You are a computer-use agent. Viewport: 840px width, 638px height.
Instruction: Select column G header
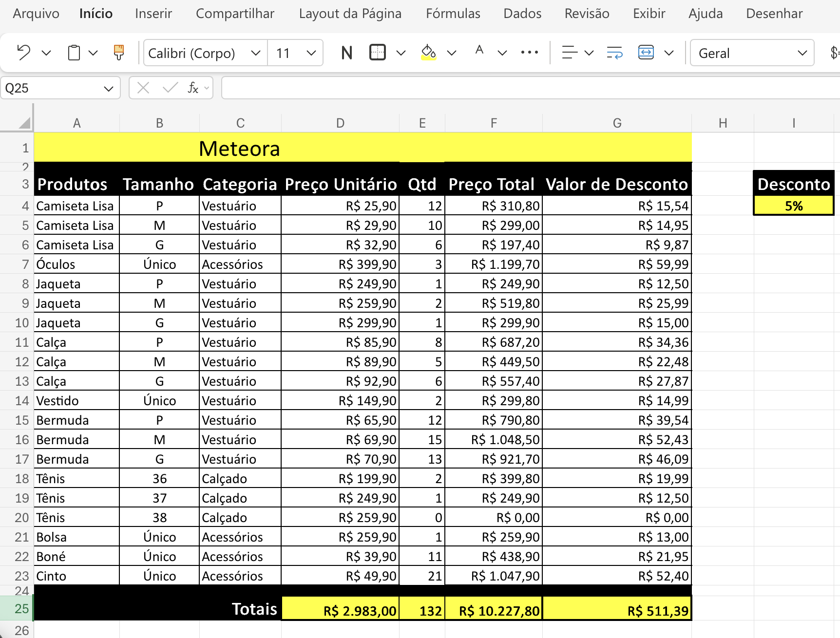617,123
